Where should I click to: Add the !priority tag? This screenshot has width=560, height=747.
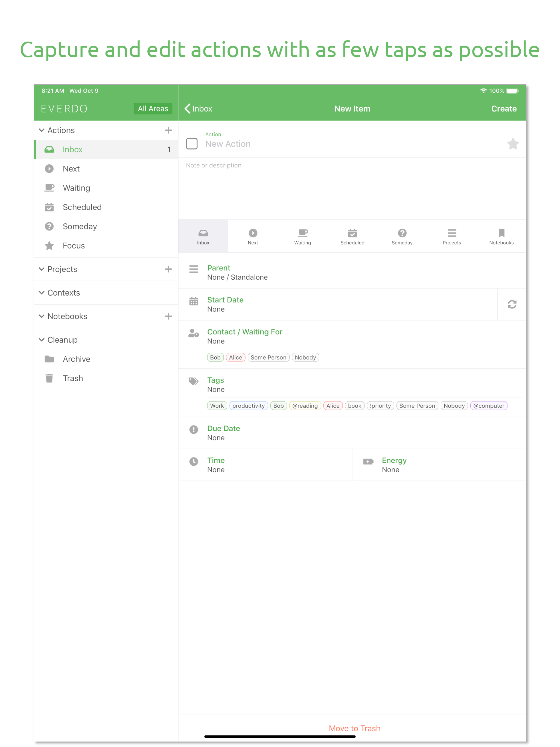click(x=380, y=405)
